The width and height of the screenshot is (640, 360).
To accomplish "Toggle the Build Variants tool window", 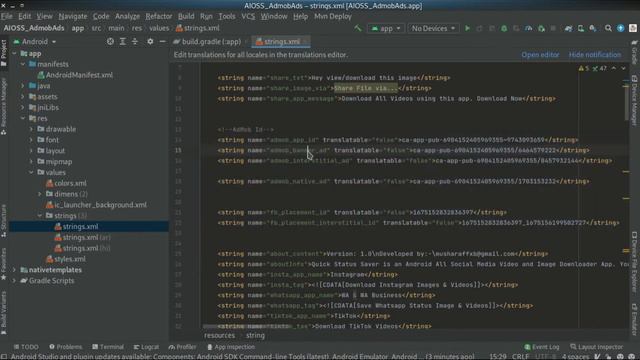I will [4, 313].
